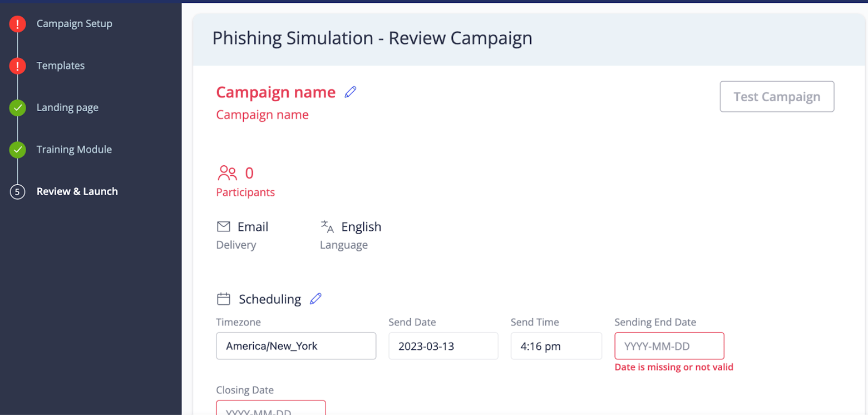This screenshot has height=415, width=868.
Task: Click the calendar icon beside Scheduling
Action: click(224, 299)
